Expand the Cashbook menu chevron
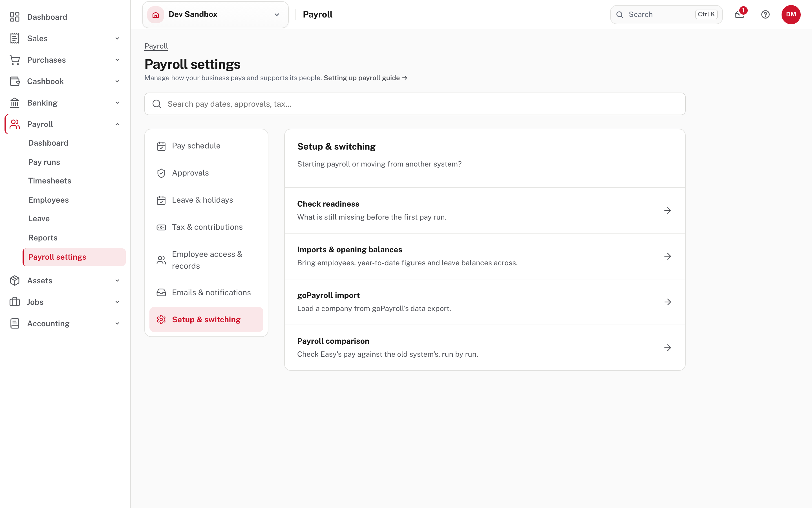812x508 pixels. (x=117, y=81)
